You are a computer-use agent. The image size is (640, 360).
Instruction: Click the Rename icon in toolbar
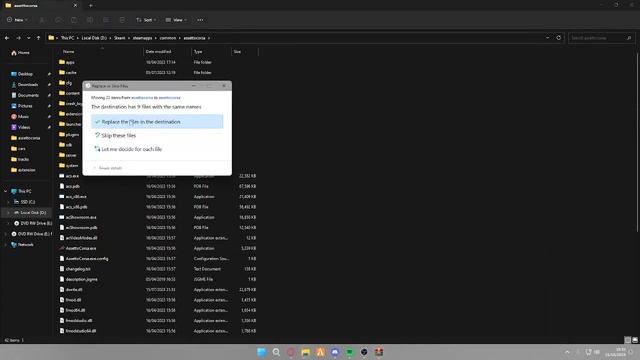coord(90,20)
